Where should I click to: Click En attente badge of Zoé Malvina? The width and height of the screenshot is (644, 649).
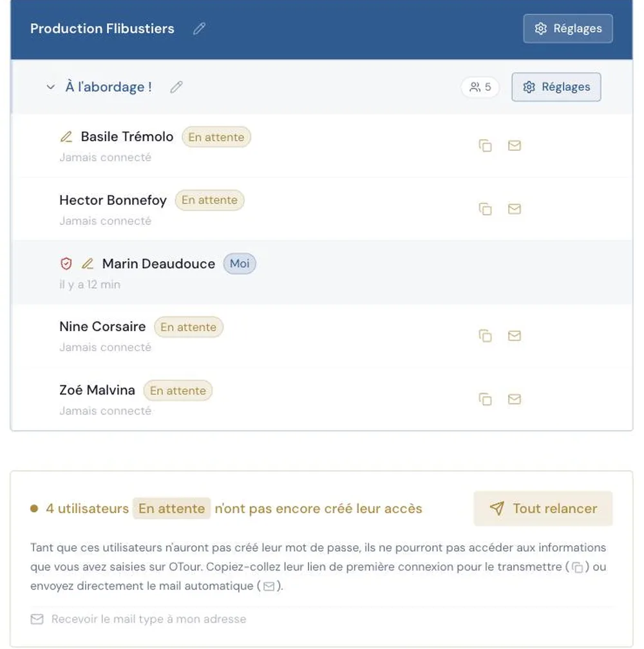tap(178, 391)
